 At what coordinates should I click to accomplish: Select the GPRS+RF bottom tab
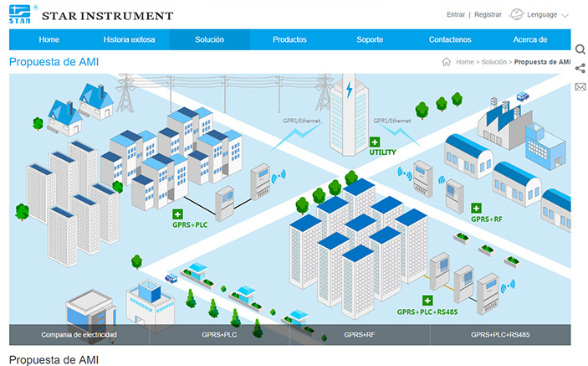pos(360,334)
